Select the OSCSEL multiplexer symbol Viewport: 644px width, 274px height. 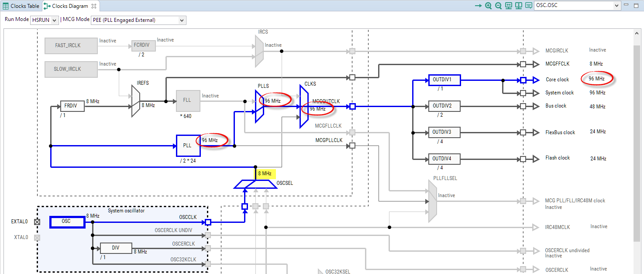255,184
